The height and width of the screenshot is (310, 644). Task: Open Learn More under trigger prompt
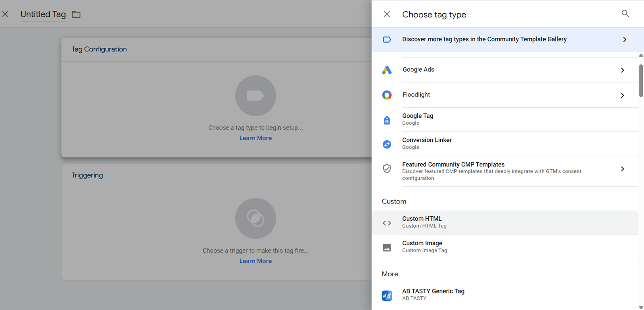pyautogui.click(x=256, y=261)
